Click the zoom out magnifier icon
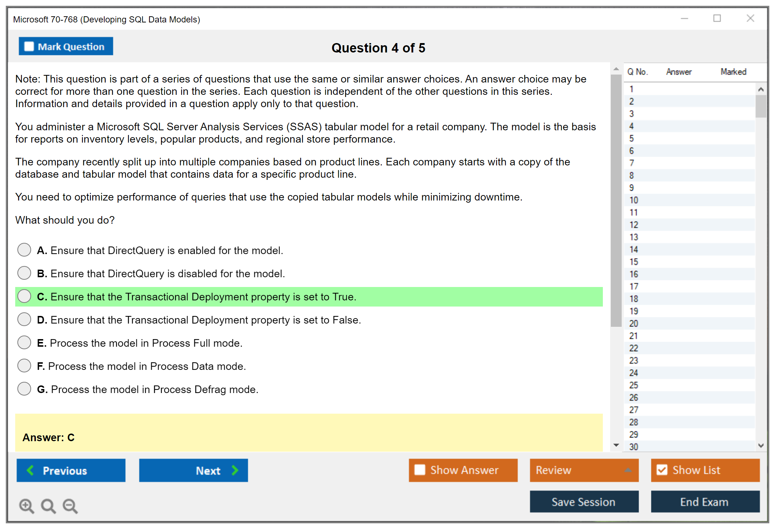The width and height of the screenshot is (778, 532). [70, 505]
